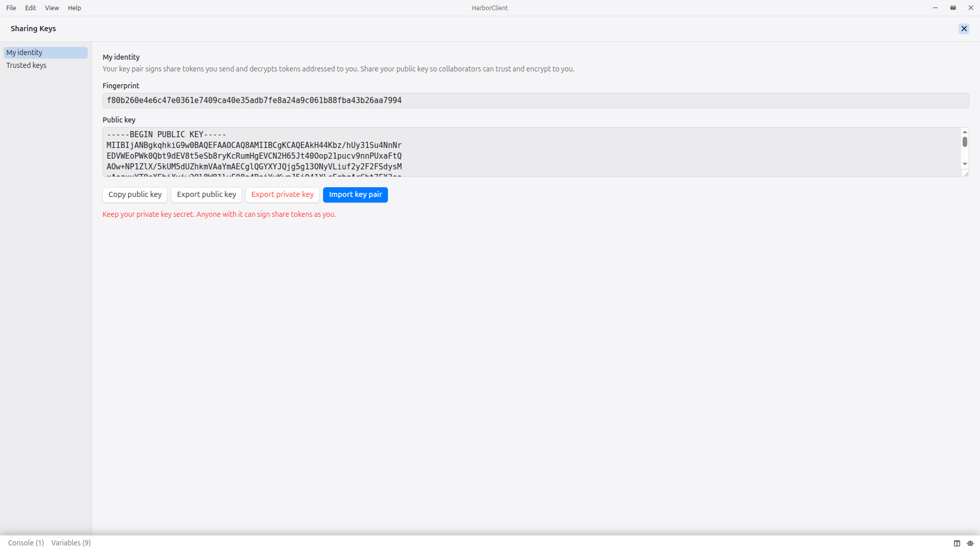
Task: Open the View menu
Action: tap(52, 8)
